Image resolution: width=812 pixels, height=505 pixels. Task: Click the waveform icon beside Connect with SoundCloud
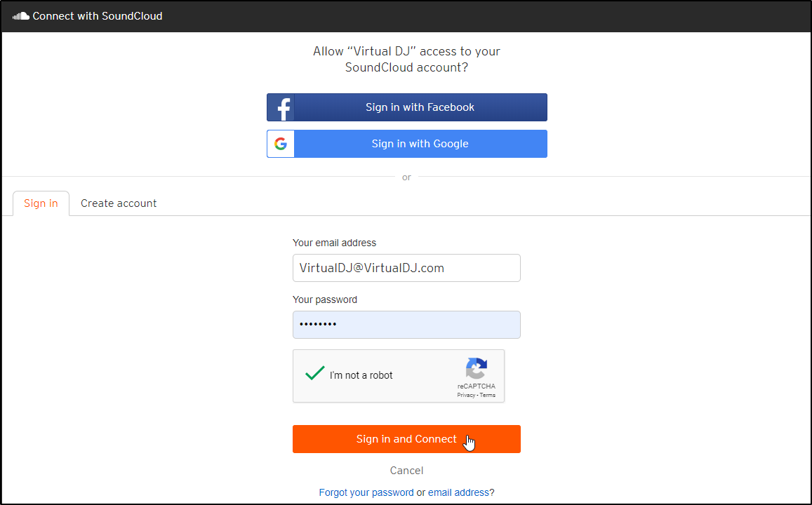click(x=20, y=15)
